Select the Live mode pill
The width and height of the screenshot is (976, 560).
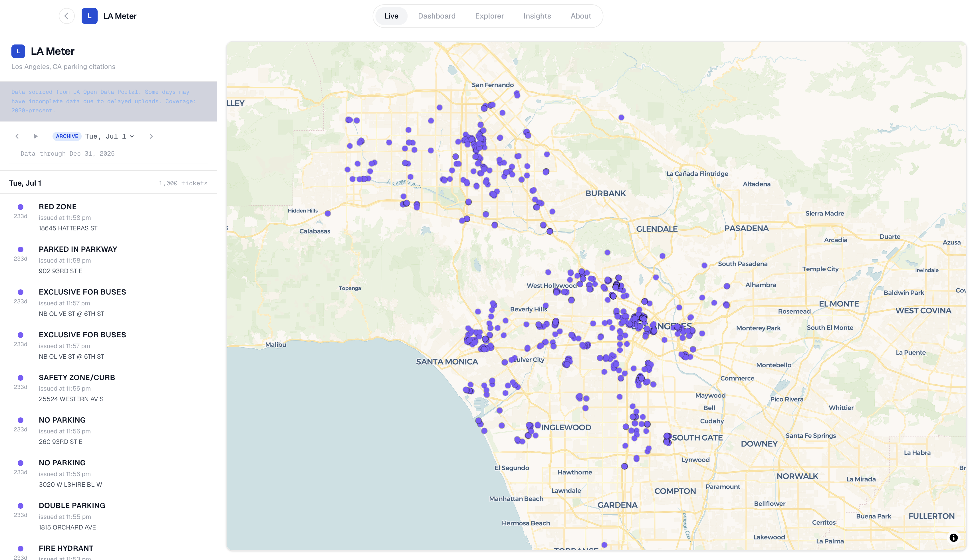coord(391,16)
